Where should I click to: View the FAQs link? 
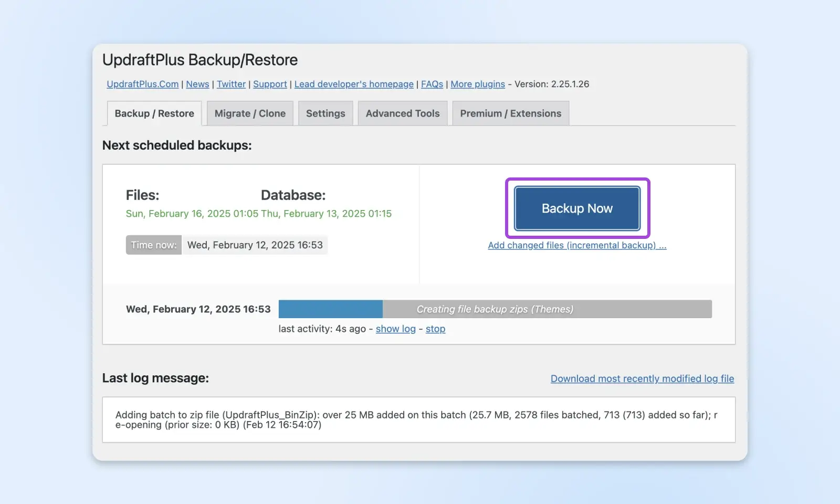[432, 84]
